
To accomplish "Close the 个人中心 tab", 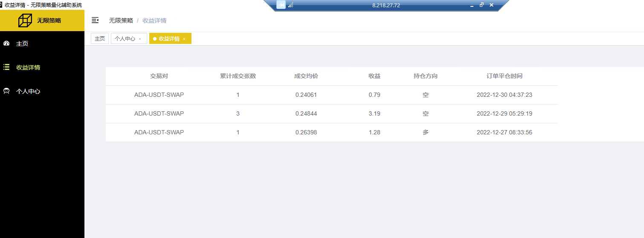I will click(x=140, y=39).
